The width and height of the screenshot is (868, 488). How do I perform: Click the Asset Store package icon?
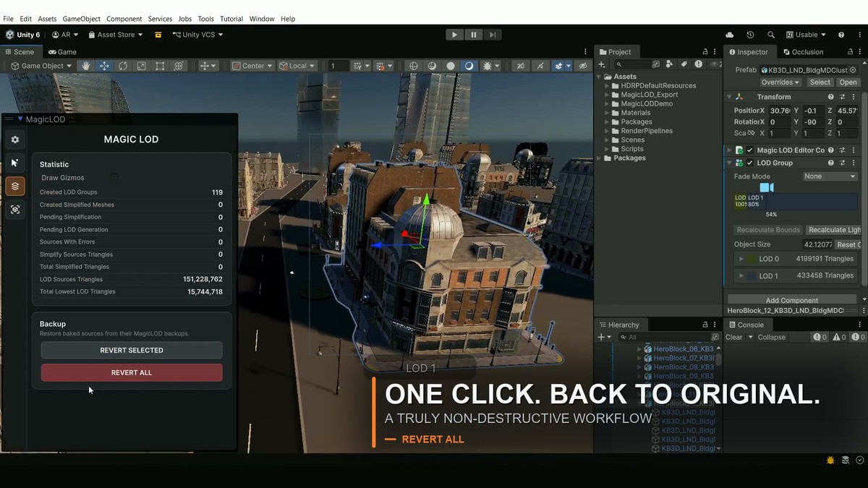tap(158, 35)
